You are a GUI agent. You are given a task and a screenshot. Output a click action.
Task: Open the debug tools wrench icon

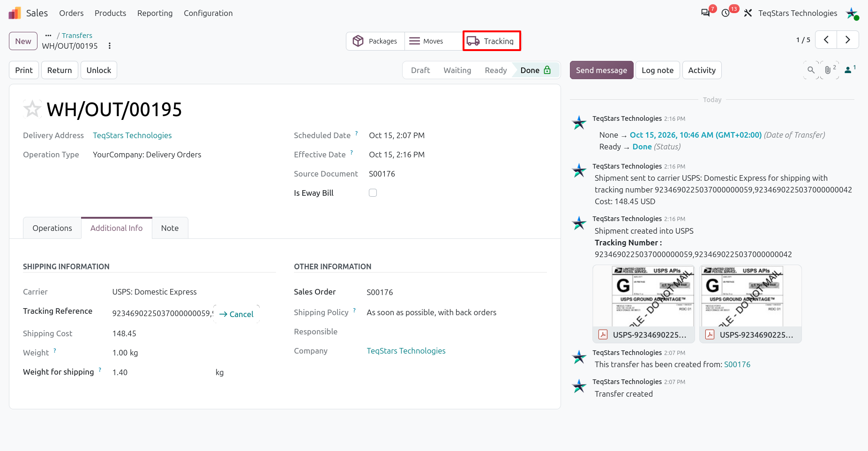748,13
